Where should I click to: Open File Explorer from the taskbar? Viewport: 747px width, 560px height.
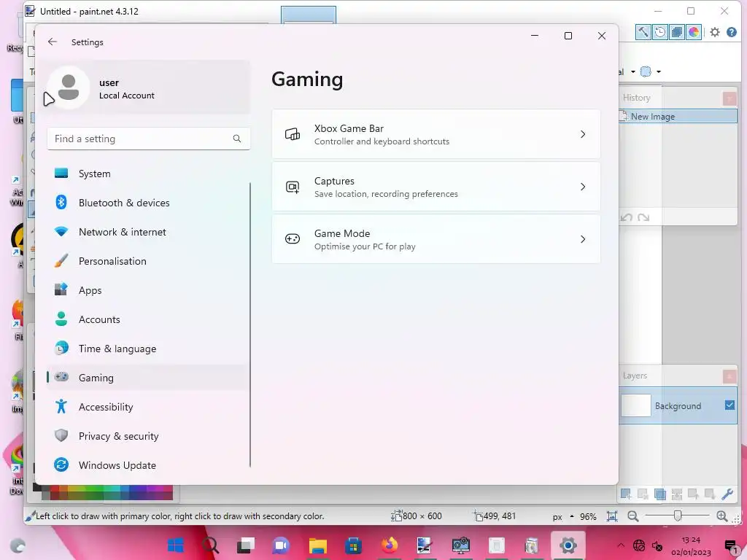tap(317, 545)
